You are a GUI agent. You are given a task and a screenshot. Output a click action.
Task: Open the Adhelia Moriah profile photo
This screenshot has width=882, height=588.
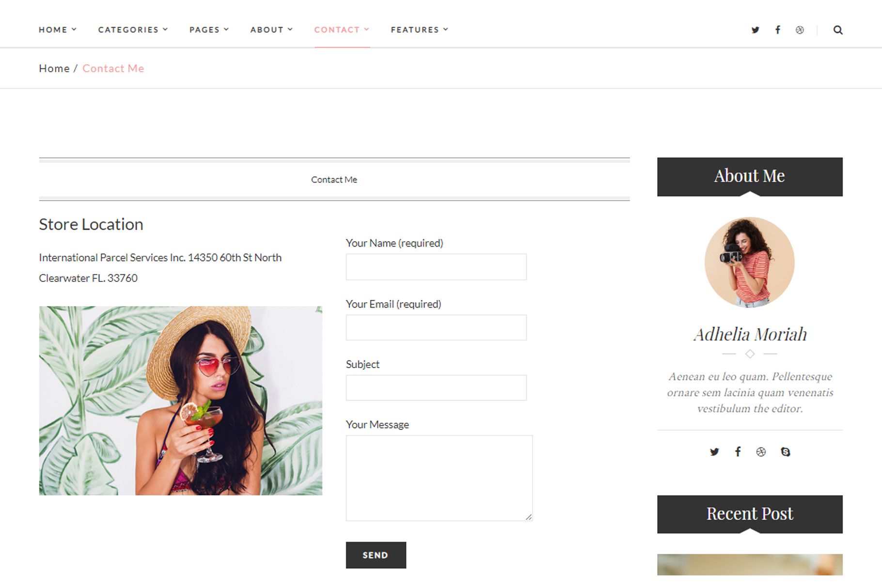pyautogui.click(x=750, y=262)
